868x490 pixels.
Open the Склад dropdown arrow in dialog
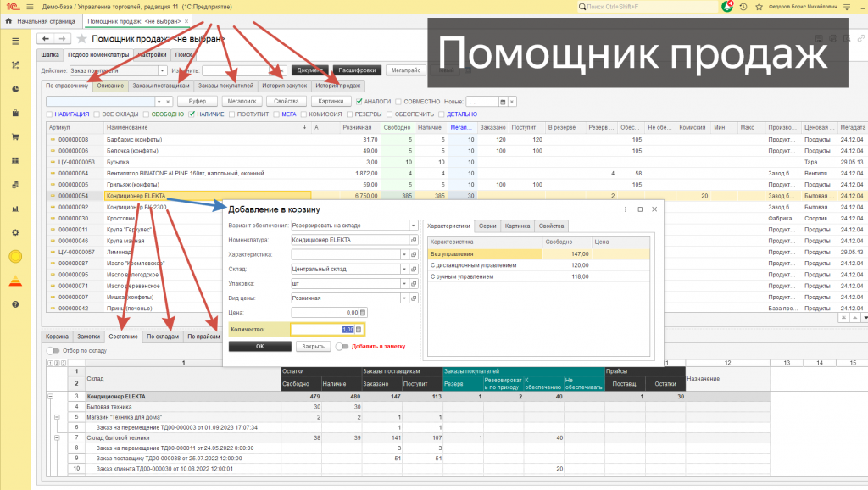click(x=404, y=269)
